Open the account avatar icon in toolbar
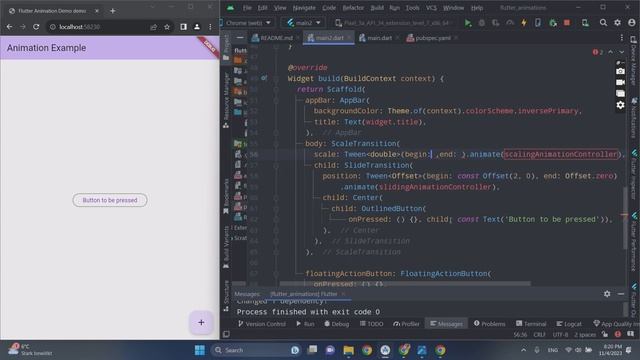The image size is (640, 360). coord(631,23)
